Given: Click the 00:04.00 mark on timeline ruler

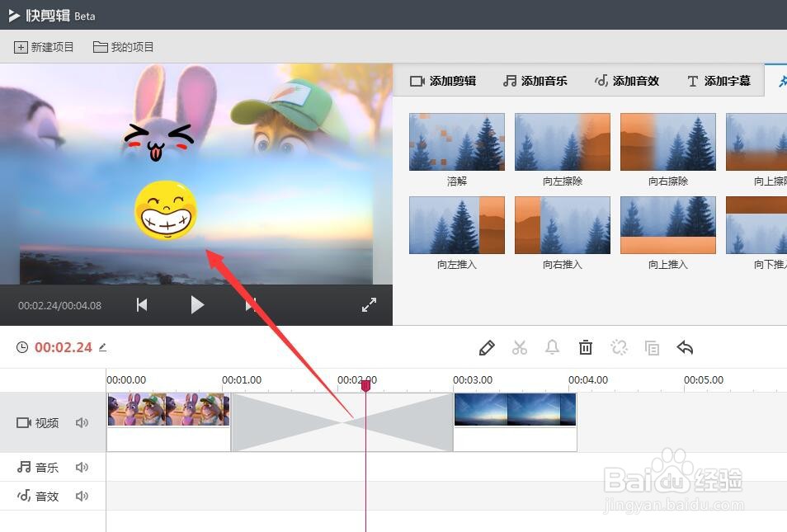Looking at the screenshot, I should tap(587, 380).
